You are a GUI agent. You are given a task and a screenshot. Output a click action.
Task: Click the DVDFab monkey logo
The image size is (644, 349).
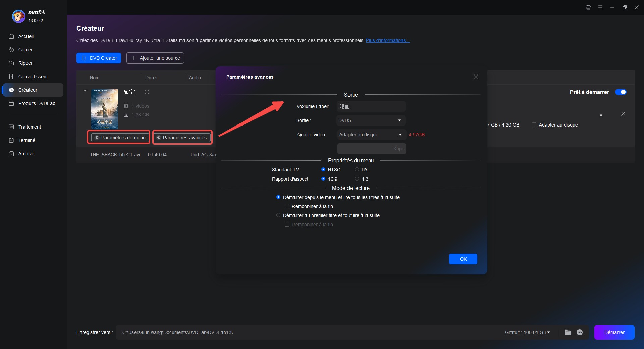click(18, 16)
